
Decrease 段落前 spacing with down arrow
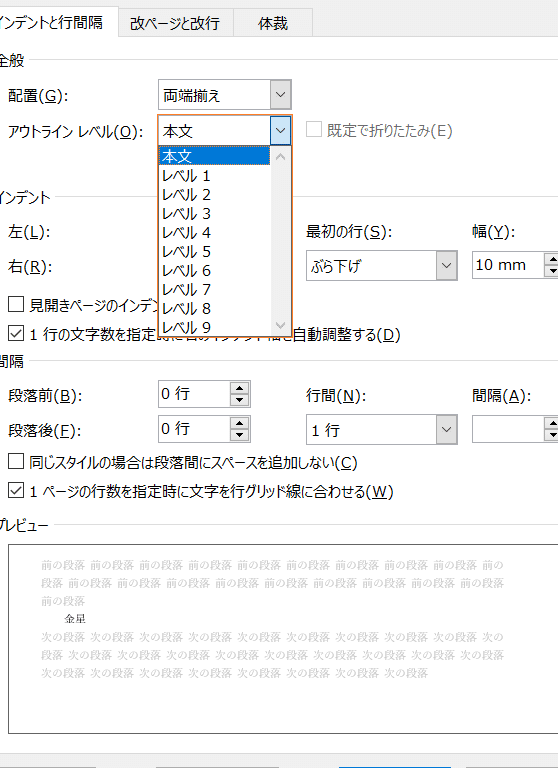tap(240, 400)
